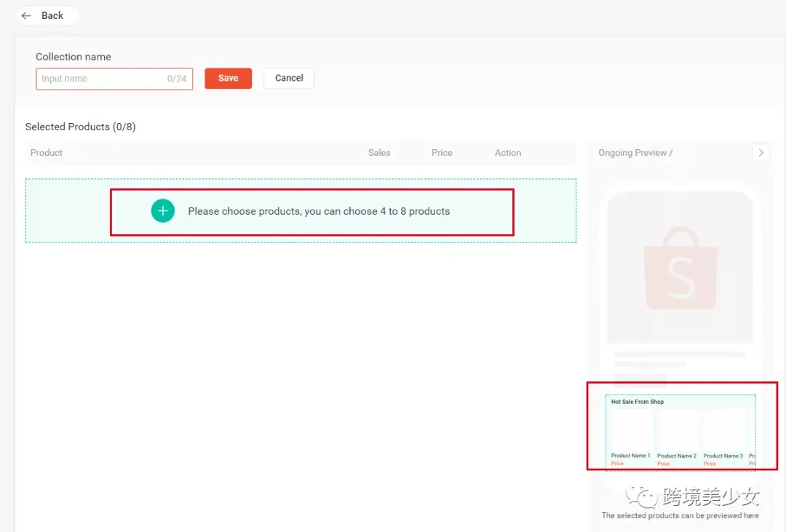Click the 'Please choose products' text area

click(319, 211)
